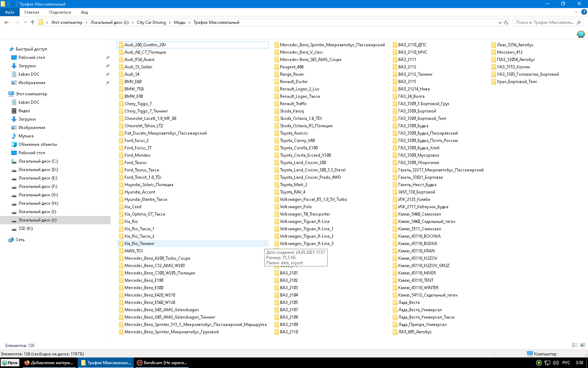Screen dimensions: 588x368
Task: Switch to Firefox window on taskbar
Action: [x=49, y=363]
